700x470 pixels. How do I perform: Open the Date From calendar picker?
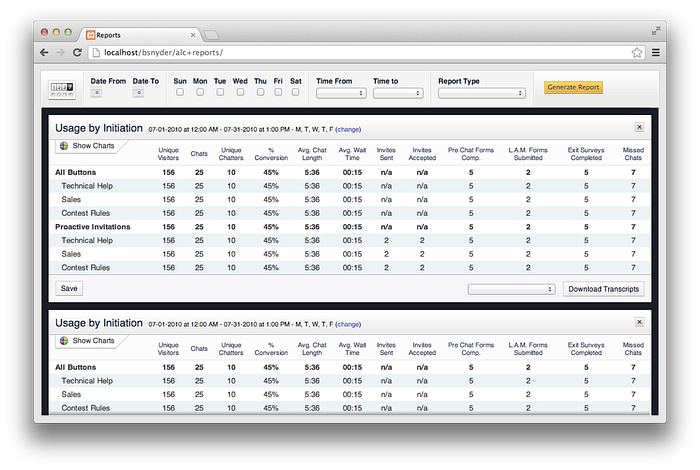[x=96, y=92]
